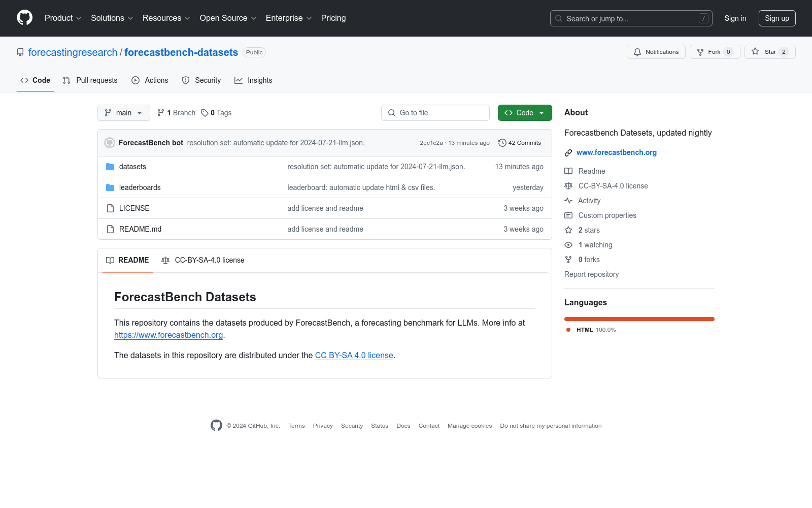This screenshot has height=508, width=812.
Task: Open the Docs link in the footer
Action: click(x=403, y=426)
